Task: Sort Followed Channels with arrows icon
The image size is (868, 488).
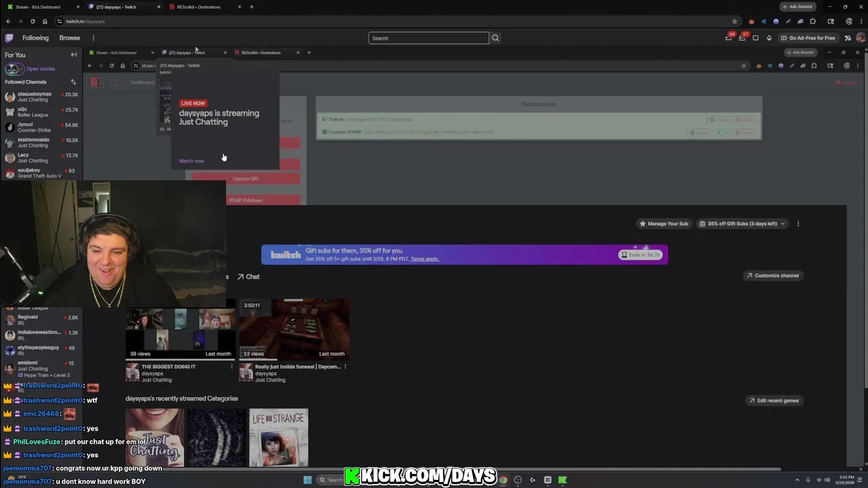Action: (73, 82)
